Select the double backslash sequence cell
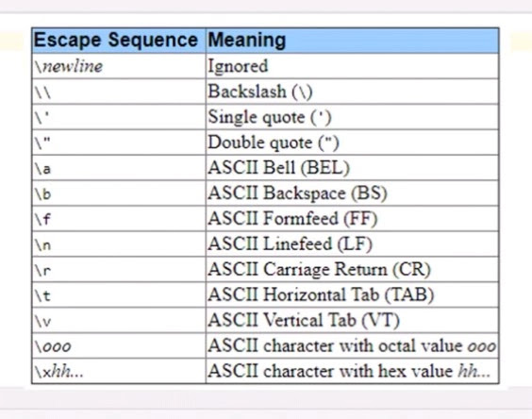The width and height of the screenshot is (532, 419). (x=119, y=92)
